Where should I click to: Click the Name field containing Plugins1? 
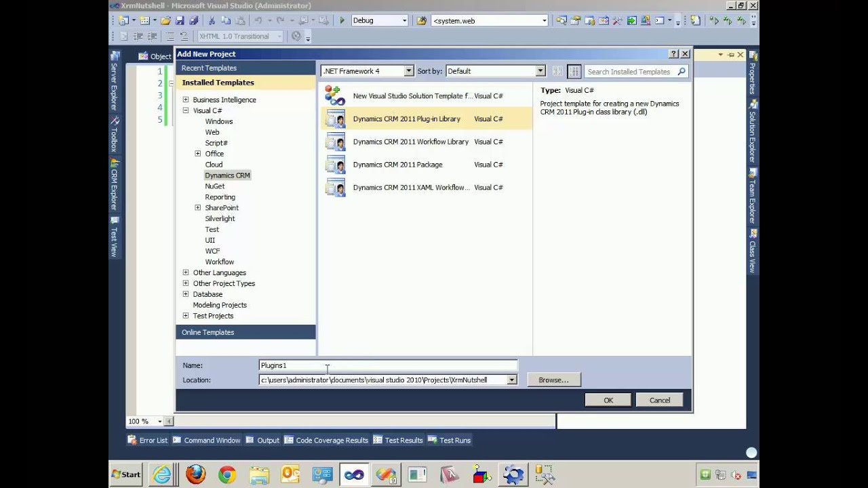388,365
